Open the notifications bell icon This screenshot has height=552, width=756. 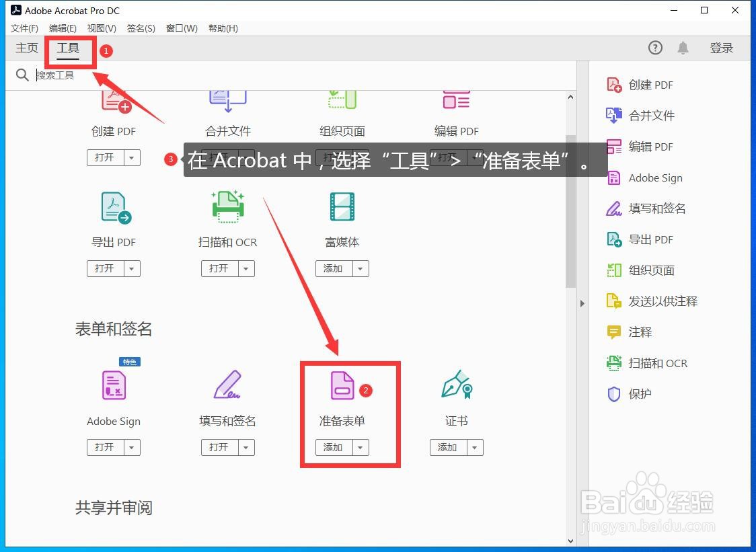683,48
